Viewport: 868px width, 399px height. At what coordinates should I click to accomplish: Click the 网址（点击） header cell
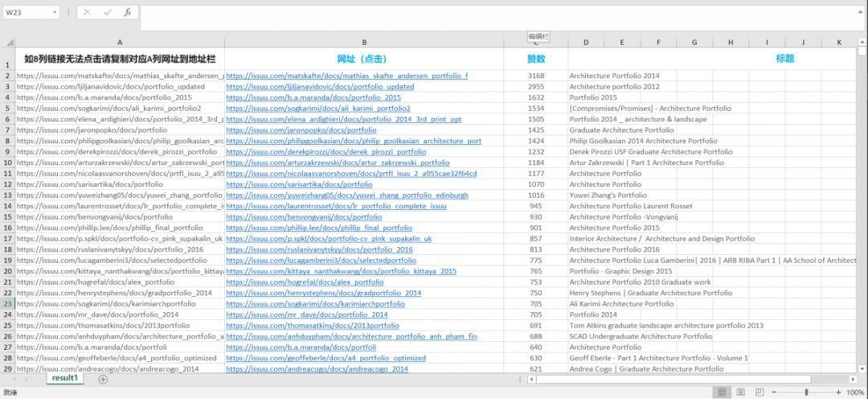pos(364,59)
